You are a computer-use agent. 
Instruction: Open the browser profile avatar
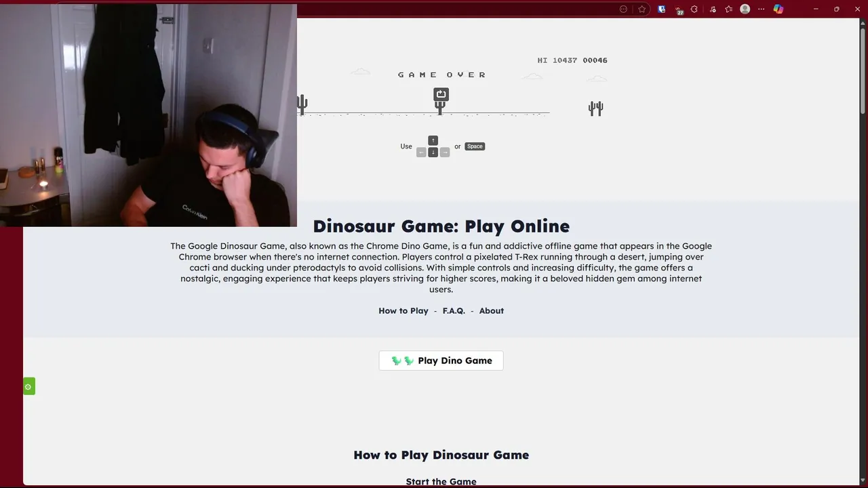point(745,9)
